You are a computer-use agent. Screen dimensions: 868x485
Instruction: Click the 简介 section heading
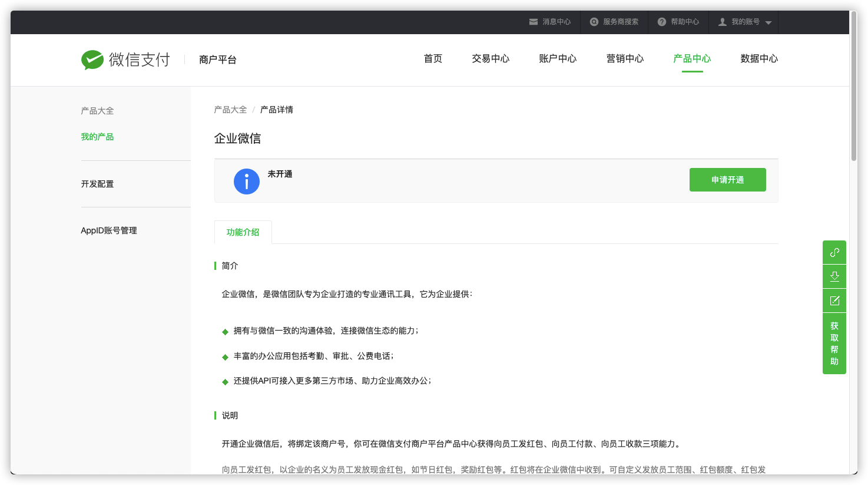click(x=230, y=266)
